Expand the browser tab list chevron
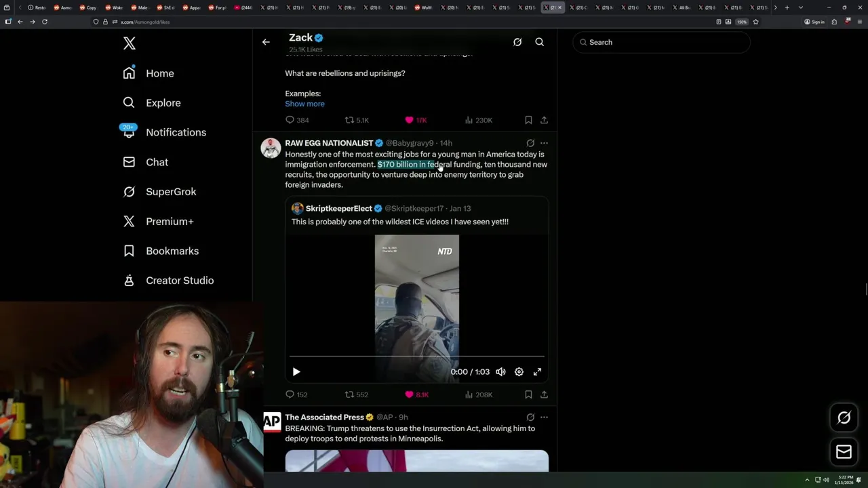 (x=801, y=7)
